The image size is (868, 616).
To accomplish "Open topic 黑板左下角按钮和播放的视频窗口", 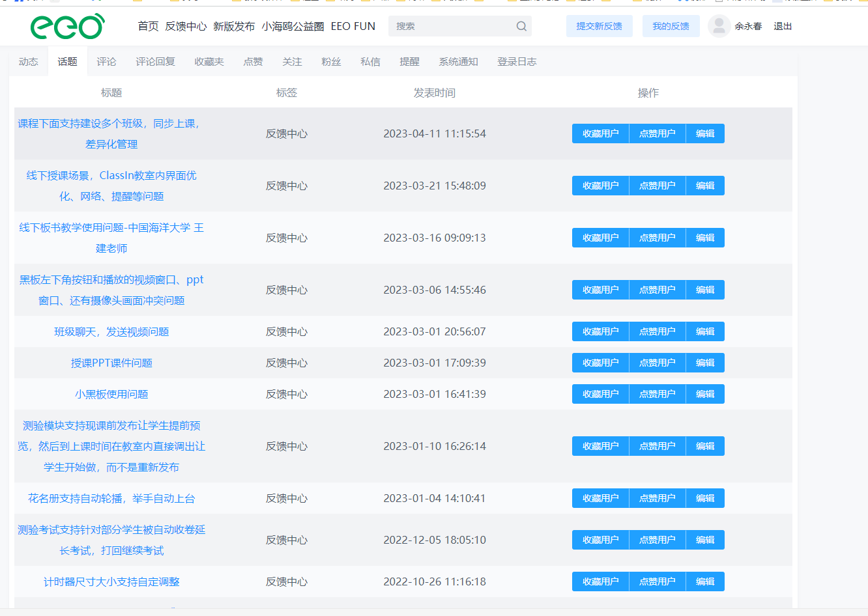I will (x=111, y=290).
